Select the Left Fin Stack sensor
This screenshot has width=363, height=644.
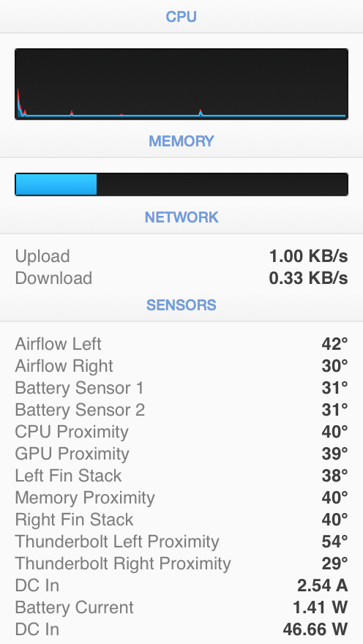coord(181,476)
